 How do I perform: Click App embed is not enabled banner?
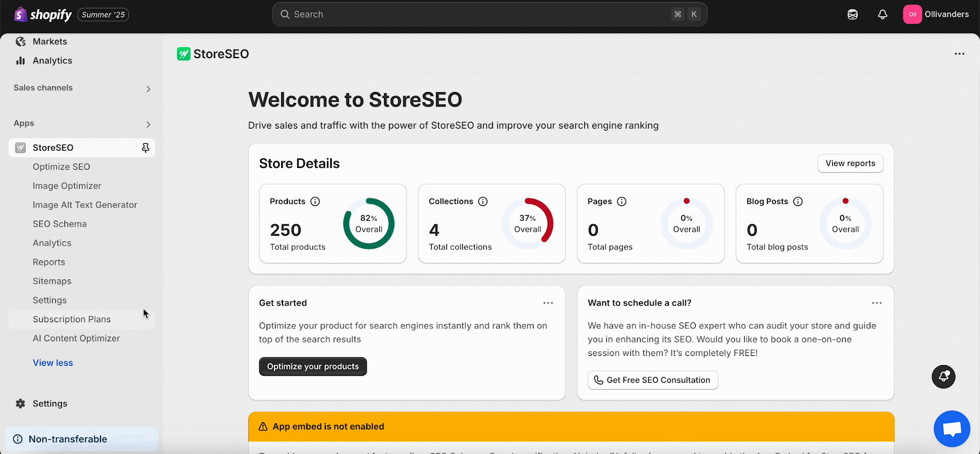[x=571, y=426]
